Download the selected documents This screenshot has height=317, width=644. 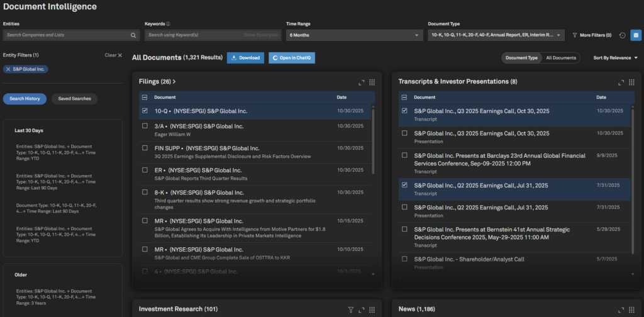[246, 58]
